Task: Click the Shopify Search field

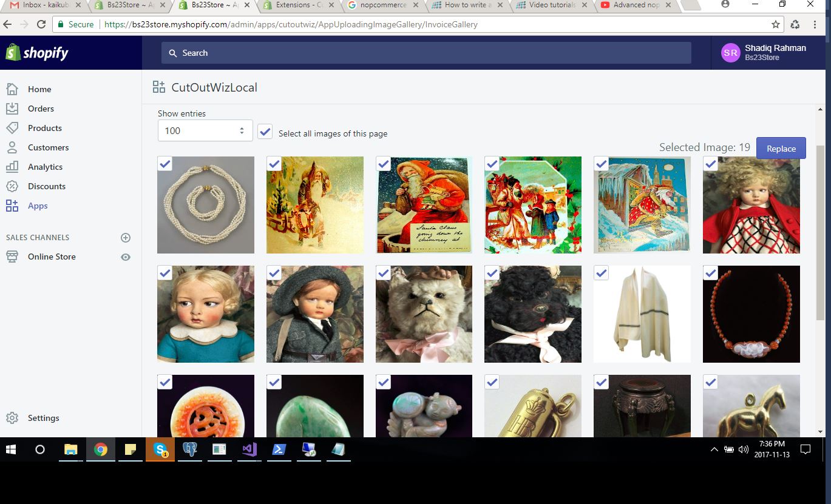Action: pos(426,53)
